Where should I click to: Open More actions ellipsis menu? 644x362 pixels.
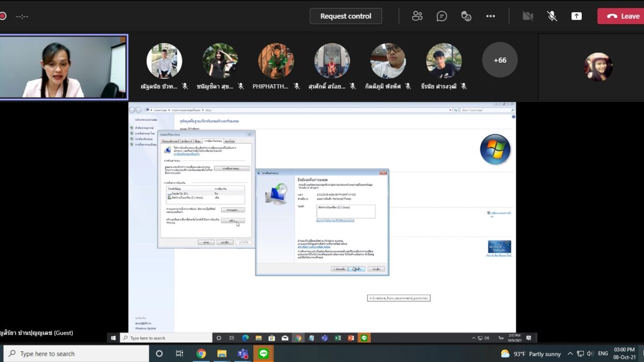[491, 16]
